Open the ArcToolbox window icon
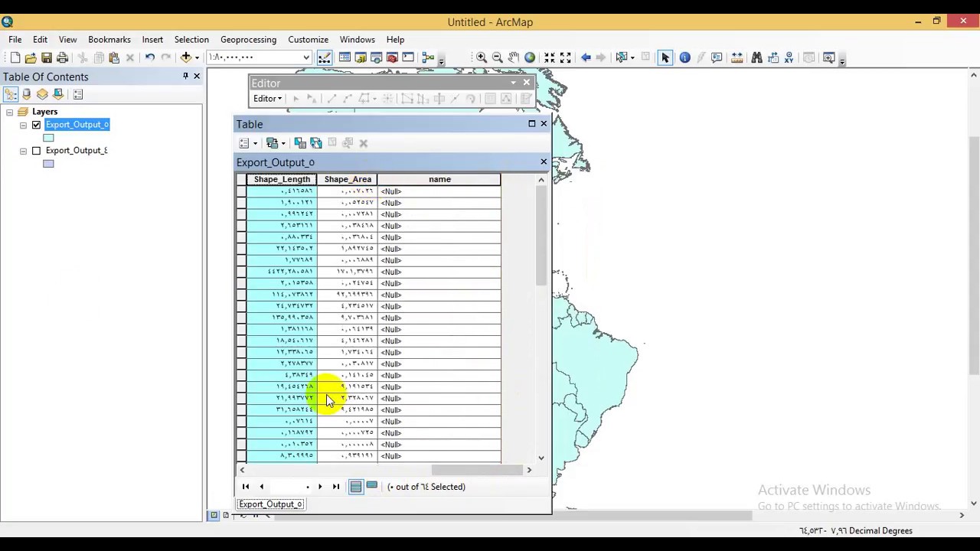The height and width of the screenshot is (551, 980). tap(392, 57)
